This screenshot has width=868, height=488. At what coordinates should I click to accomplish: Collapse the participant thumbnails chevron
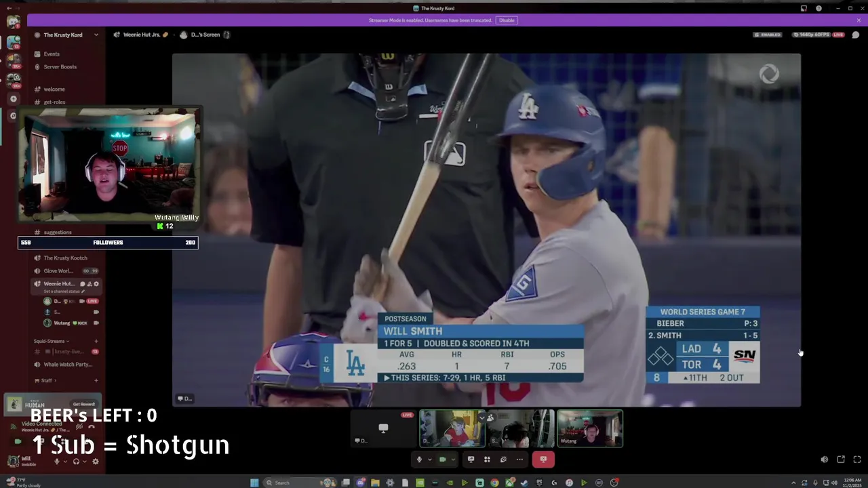click(482, 418)
